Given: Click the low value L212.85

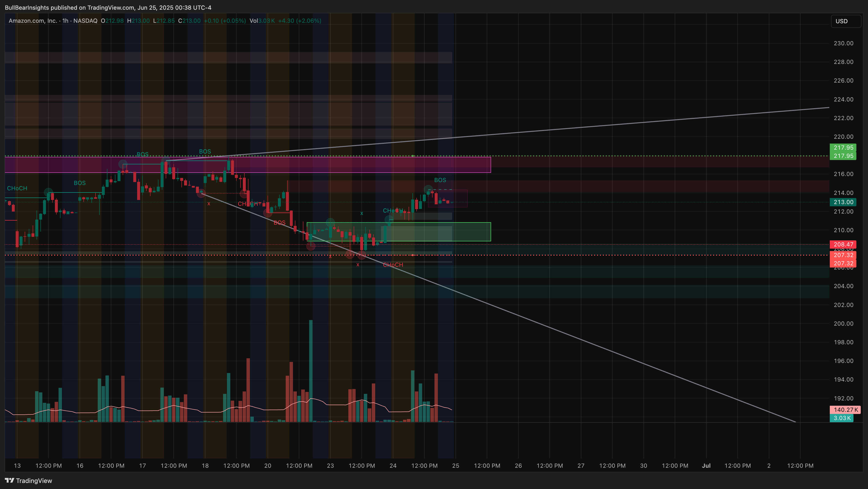Looking at the screenshot, I should point(164,21).
